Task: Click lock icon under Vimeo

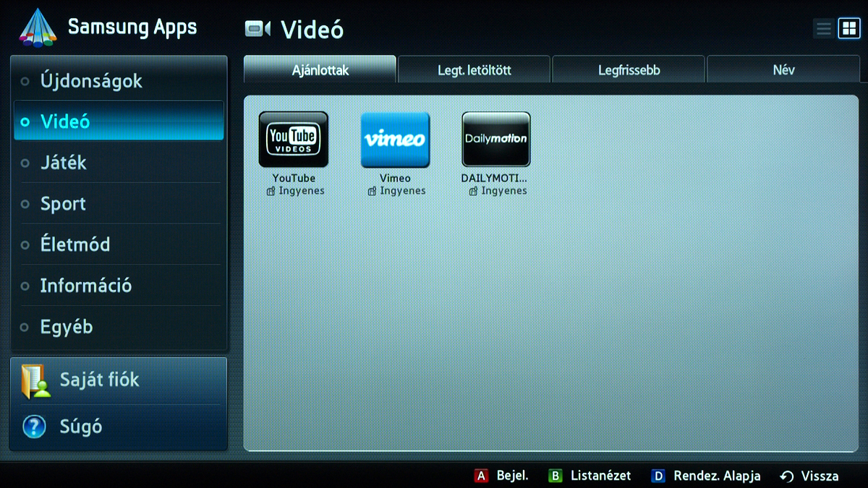Action: coord(372,192)
